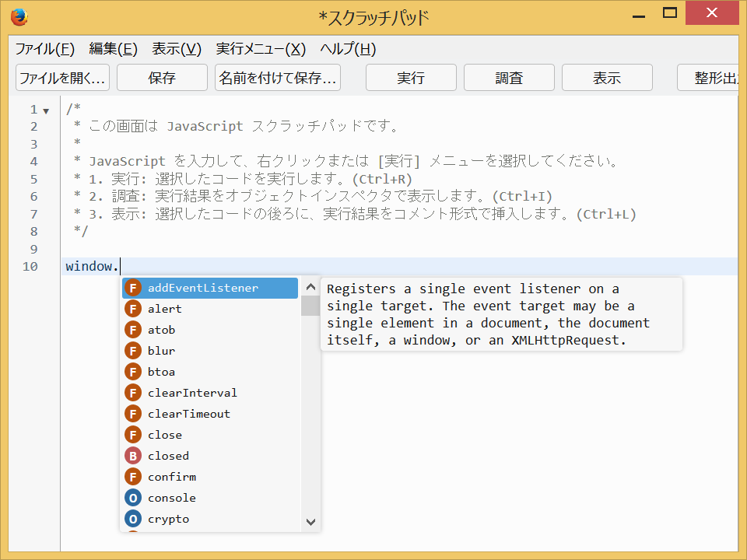Click the 調査 toolbar button
The height and width of the screenshot is (560, 747).
point(509,78)
